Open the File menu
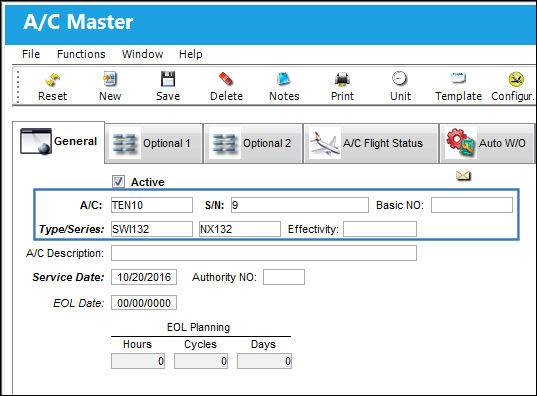The width and height of the screenshot is (537, 396). click(x=31, y=54)
